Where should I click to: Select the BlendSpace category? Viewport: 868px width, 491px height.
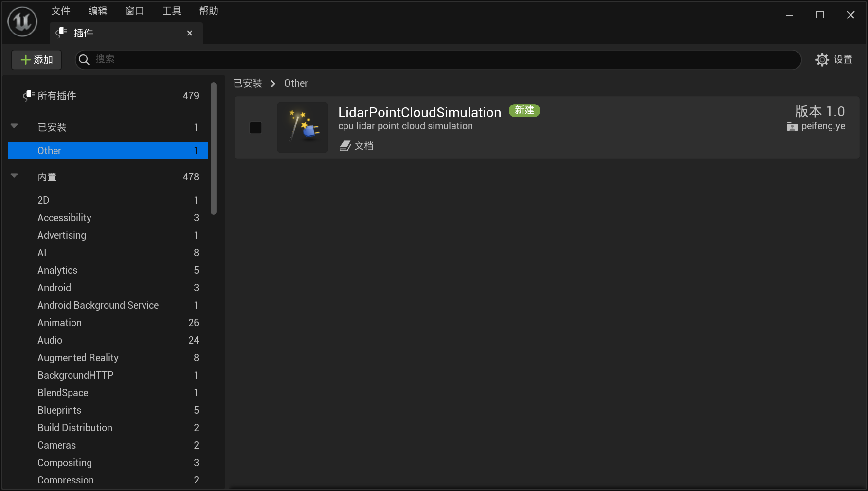[x=108, y=393]
